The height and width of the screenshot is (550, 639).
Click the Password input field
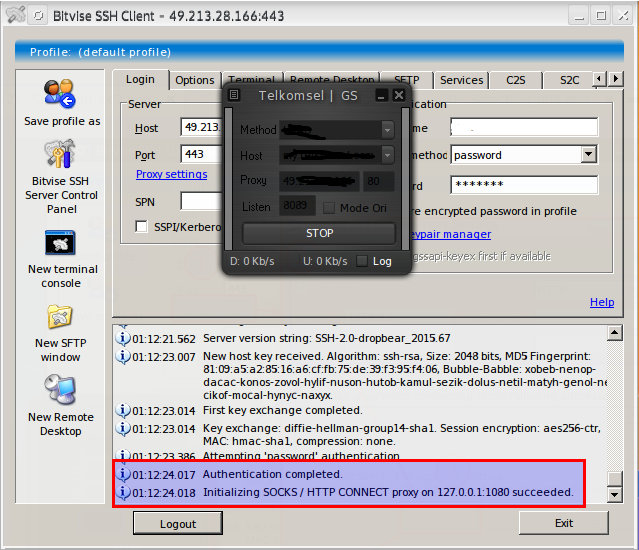coord(524,184)
